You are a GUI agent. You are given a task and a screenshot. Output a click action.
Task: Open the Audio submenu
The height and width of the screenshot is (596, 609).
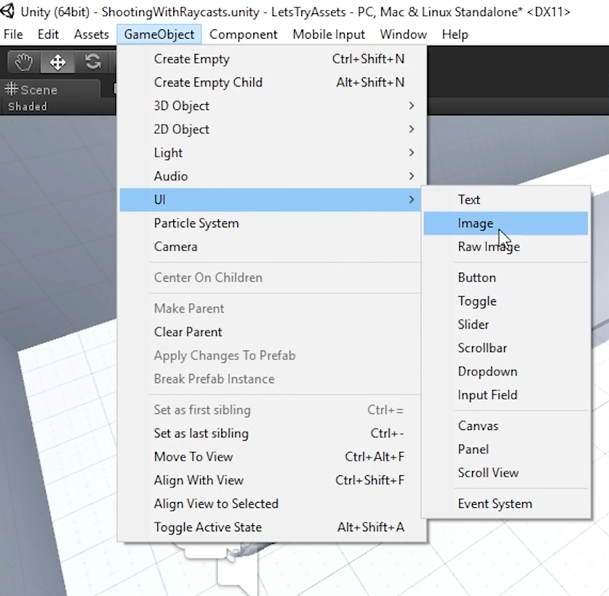tap(171, 176)
